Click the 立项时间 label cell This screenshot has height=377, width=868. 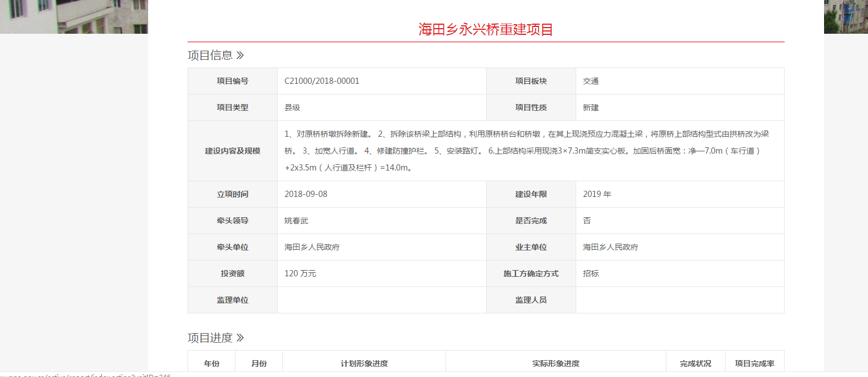233,194
